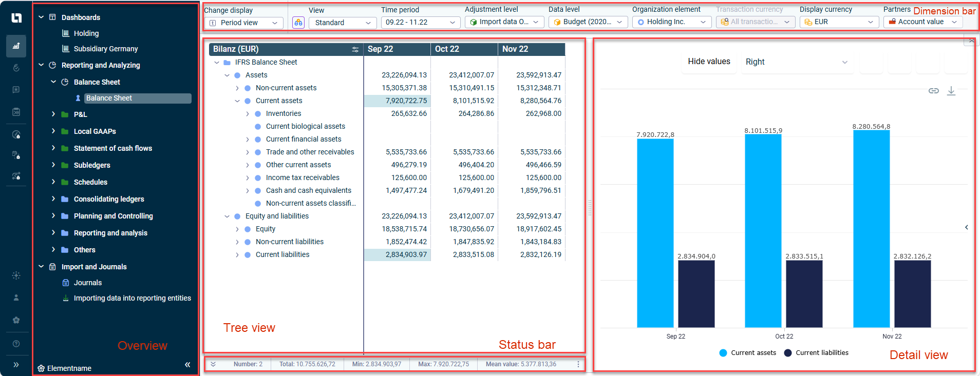Viewport: 980px width, 376px height.
Task: Click the chart link icon
Action: pos(934,91)
